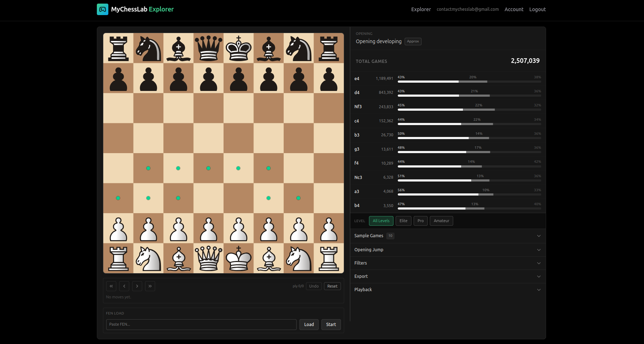This screenshot has height=344, width=644.
Task: Step forward one move with right arrow
Action: tap(137, 286)
